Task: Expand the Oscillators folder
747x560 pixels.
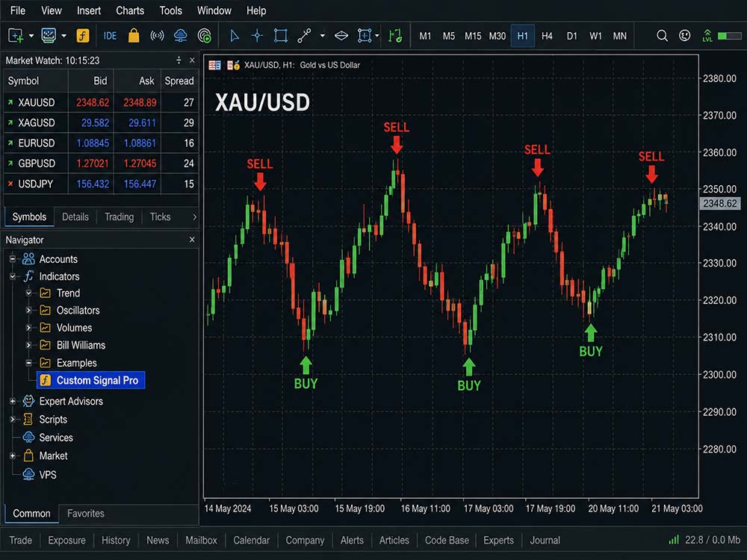Action: (28, 311)
